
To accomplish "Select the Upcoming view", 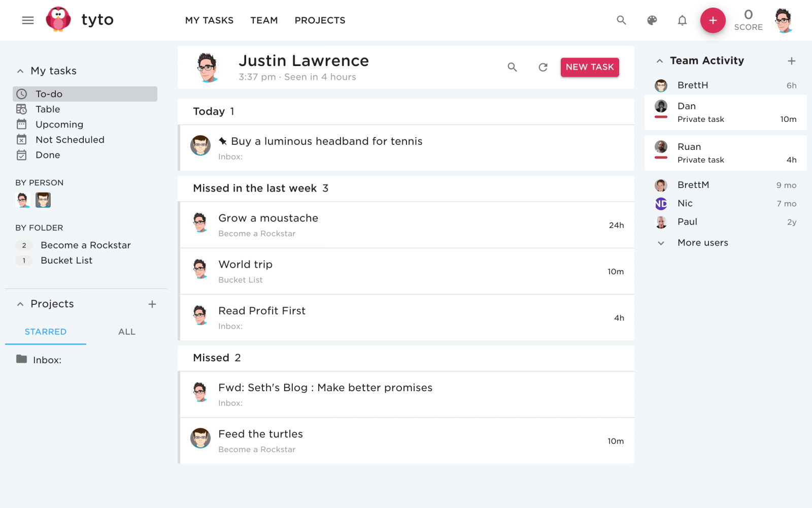I will (59, 124).
